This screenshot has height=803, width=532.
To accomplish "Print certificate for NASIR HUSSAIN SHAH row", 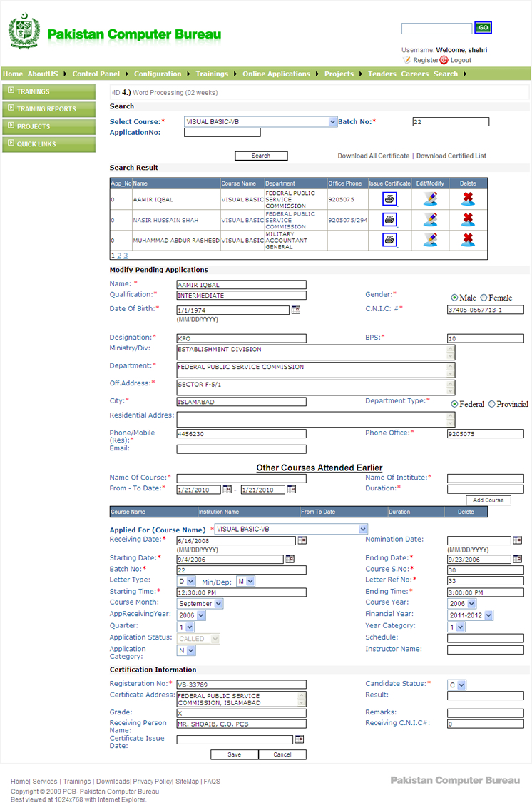I will coord(389,220).
